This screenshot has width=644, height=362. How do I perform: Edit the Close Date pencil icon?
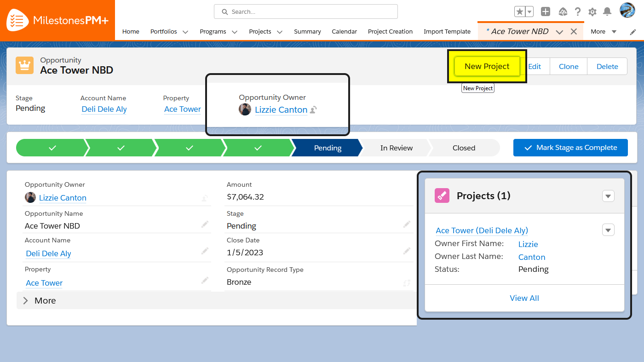pos(407,251)
